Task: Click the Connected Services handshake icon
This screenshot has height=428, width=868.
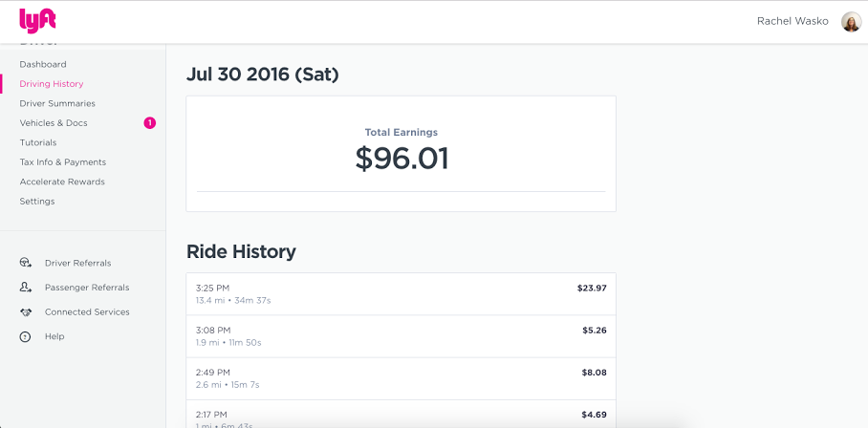Action: tap(26, 311)
